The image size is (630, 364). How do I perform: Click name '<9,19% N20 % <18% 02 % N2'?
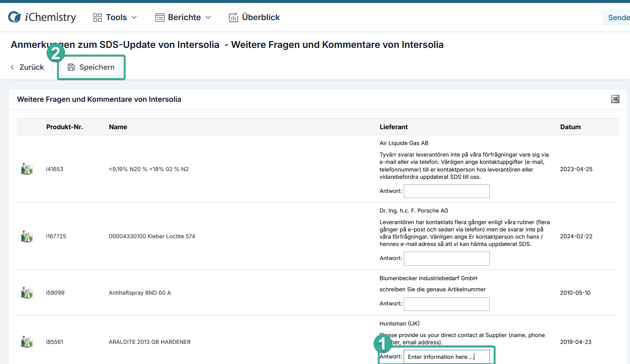point(149,169)
